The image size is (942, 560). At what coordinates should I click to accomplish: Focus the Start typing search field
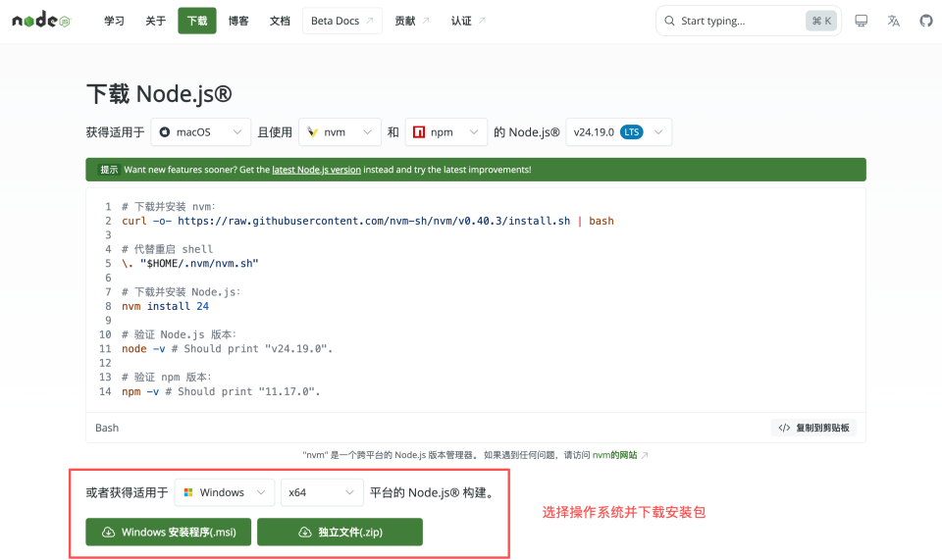[749, 21]
